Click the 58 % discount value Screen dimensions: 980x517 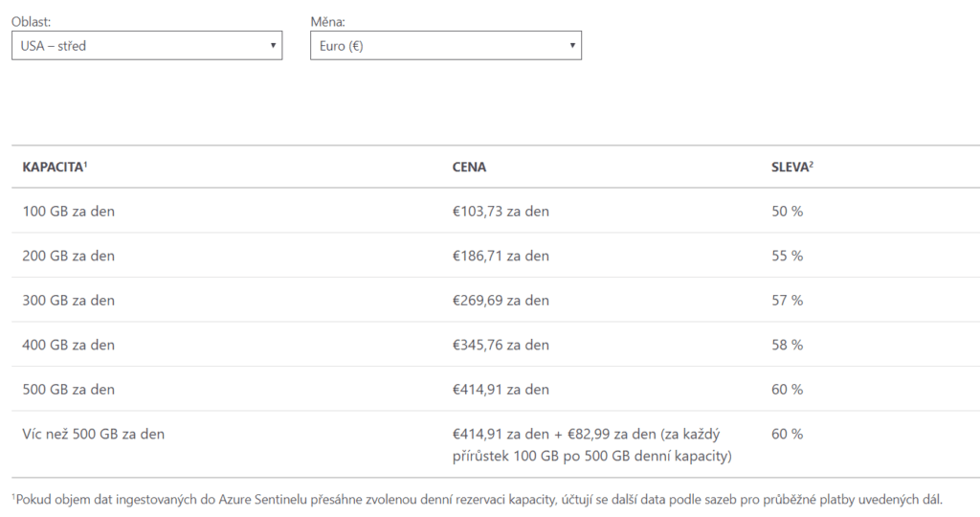pos(787,345)
